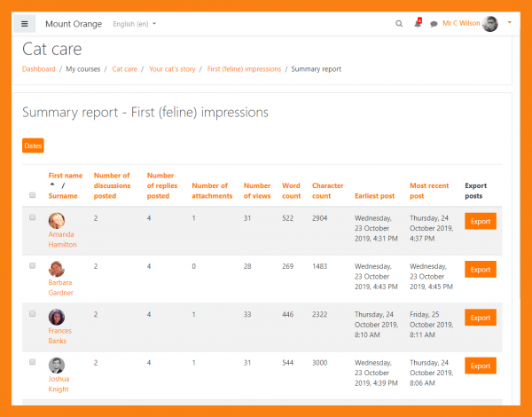The image size is (532, 417).
Task: Open Your cat's story breadcrumb
Action: tap(172, 68)
